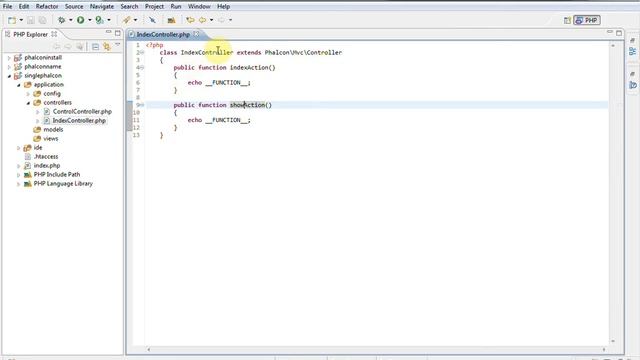640x360 pixels.
Task: Launch the Debug bug icon
Action: 62,20
